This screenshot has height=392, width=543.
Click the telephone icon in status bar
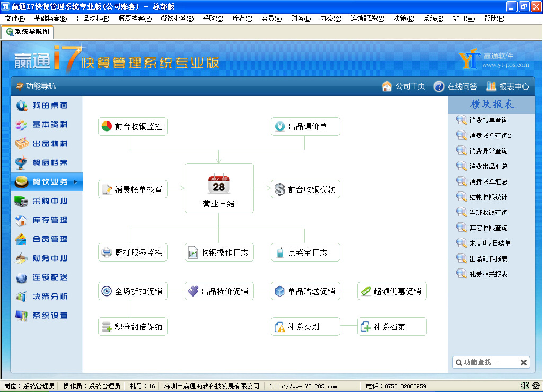click(x=537, y=386)
